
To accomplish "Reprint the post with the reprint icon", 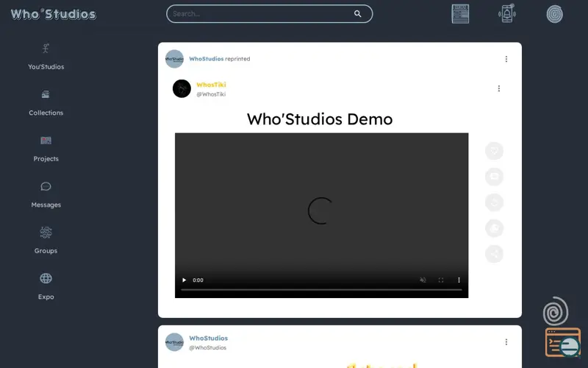I will pyautogui.click(x=494, y=202).
